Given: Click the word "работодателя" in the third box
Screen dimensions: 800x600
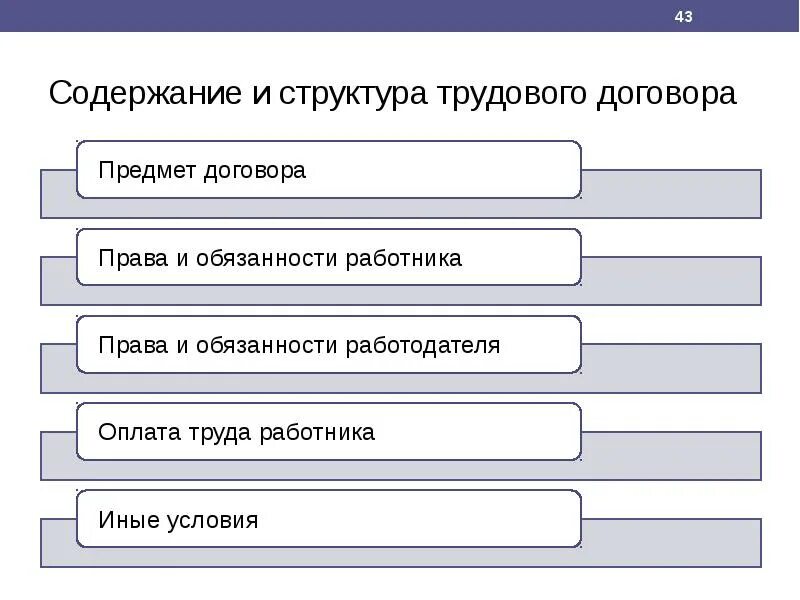Looking at the screenshot, I should [423, 345].
